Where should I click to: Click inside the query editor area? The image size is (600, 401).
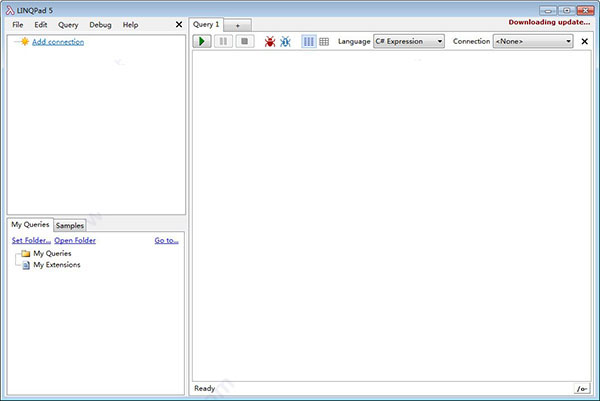(391, 215)
